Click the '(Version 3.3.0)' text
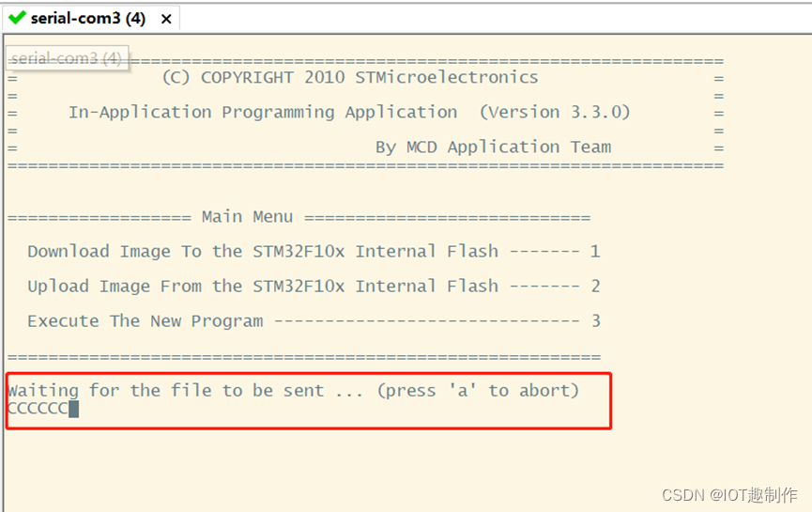 pyautogui.click(x=555, y=113)
